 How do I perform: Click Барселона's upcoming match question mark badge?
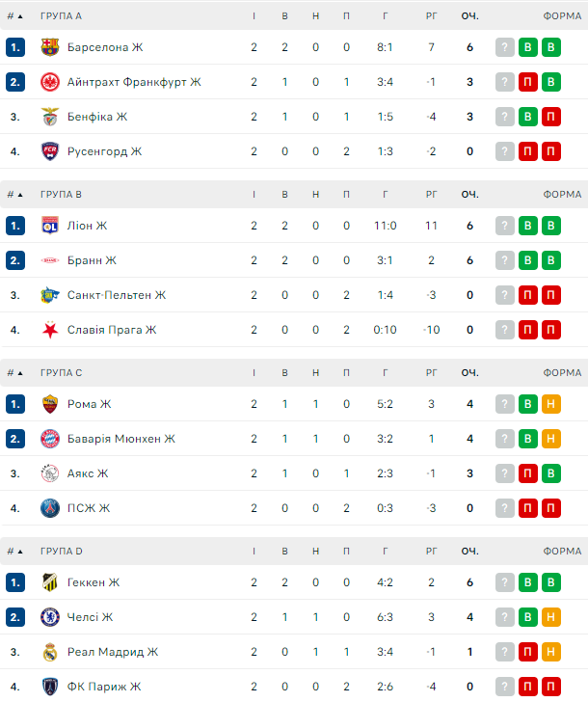pos(505,47)
